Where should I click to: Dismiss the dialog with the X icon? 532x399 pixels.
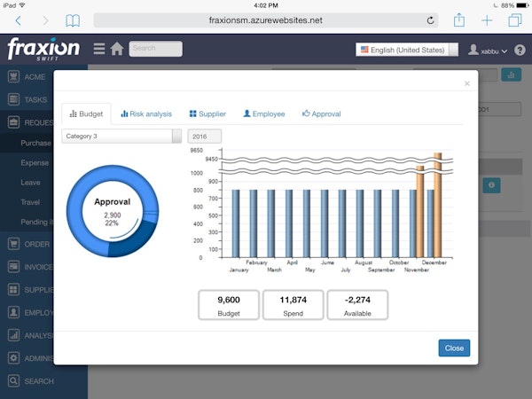(467, 84)
